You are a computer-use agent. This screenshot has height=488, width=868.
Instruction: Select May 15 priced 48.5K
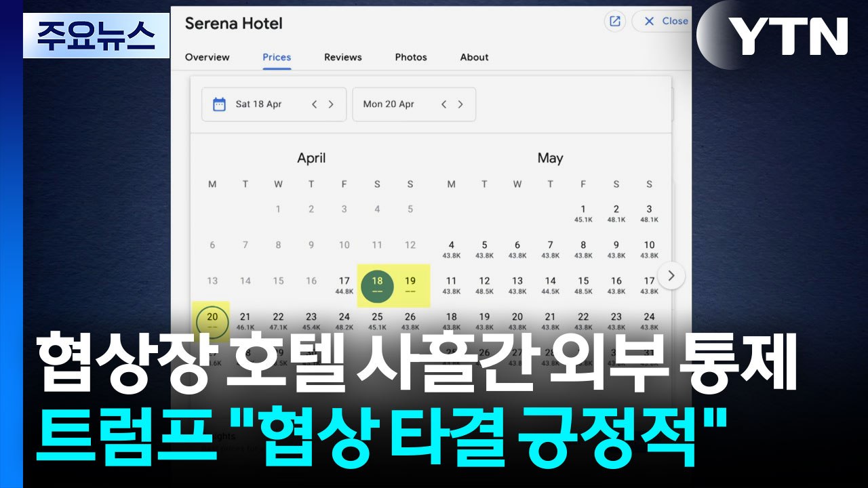coord(583,285)
